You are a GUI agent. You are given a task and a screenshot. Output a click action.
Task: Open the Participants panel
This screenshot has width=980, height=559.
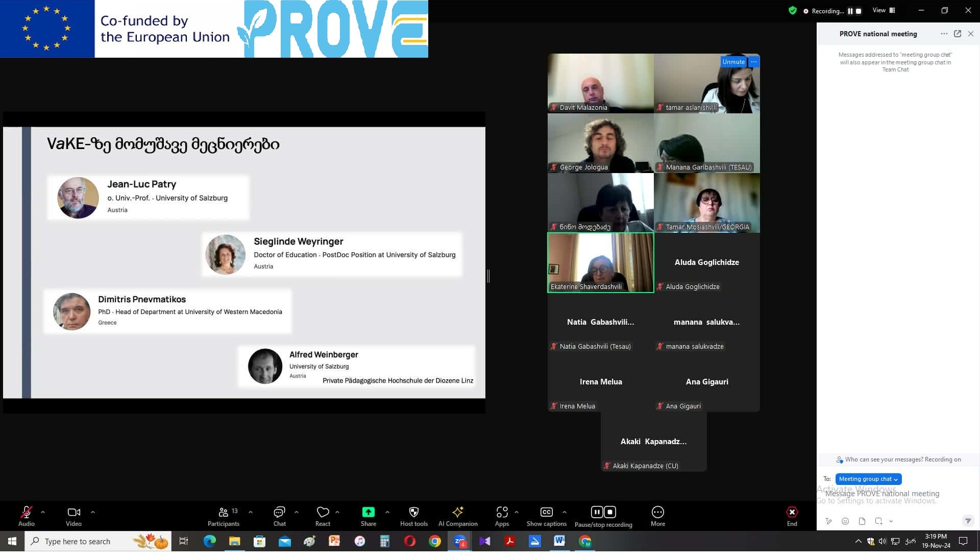coord(223,516)
